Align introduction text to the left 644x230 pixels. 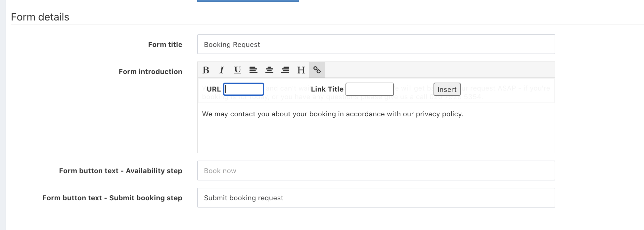tap(253, 70)
